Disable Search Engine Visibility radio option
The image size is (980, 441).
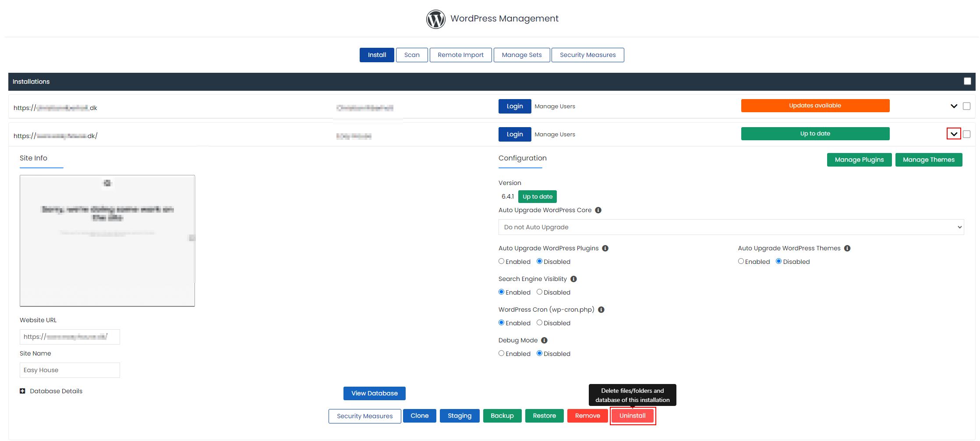click(x=539, y=292)
